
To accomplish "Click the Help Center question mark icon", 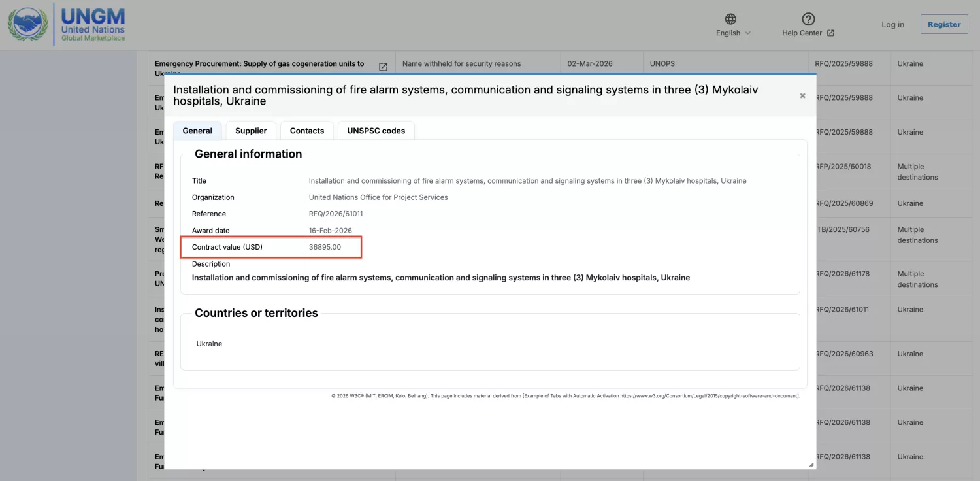I will (x=808, y=19).
